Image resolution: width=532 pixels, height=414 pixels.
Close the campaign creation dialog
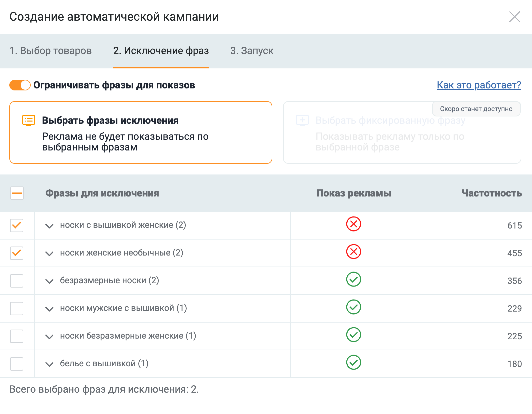514,17
